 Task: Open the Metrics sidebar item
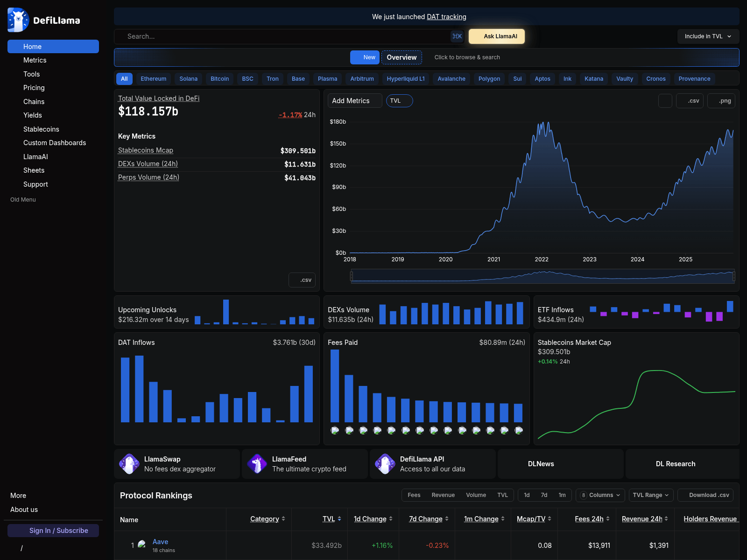click(x=53, y=60)
